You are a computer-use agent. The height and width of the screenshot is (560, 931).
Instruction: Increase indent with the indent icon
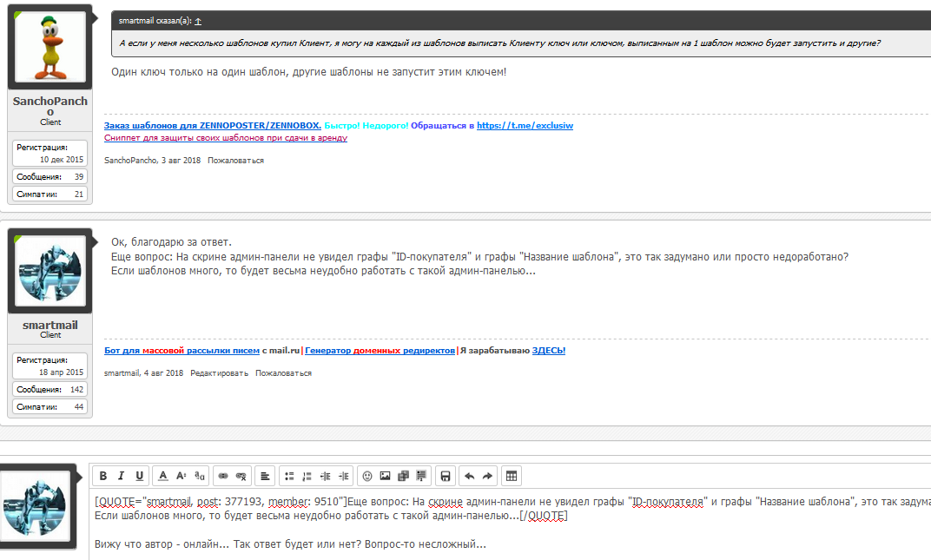coord(344,476)
